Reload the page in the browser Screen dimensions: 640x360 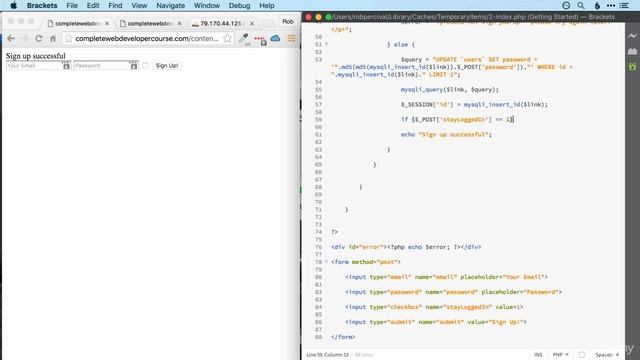(x=38, y=38)
